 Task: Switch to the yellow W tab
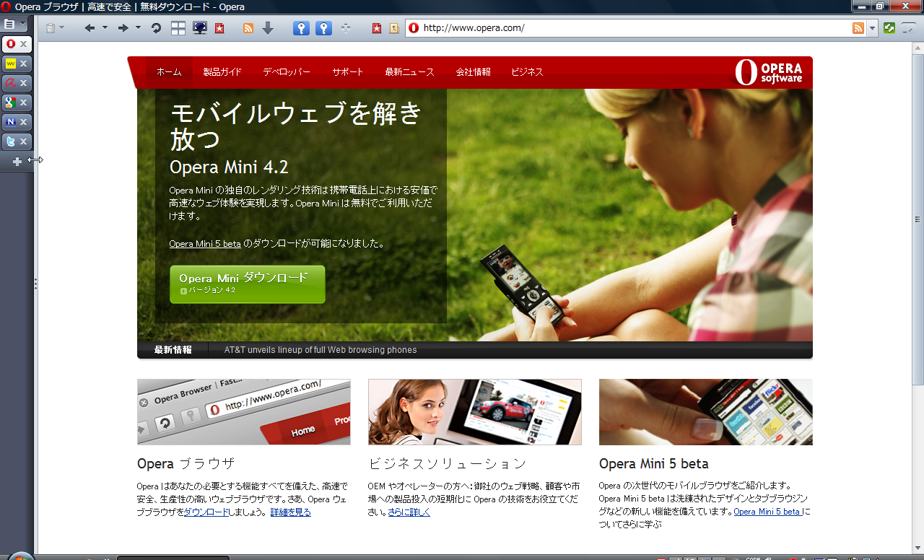[11, 64]
